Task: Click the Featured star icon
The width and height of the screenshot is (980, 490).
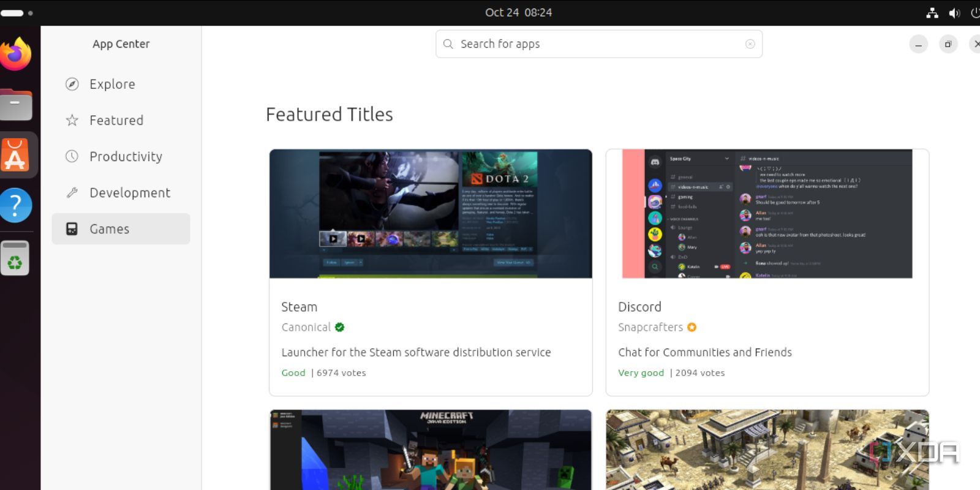Action: [x=72, y=120]
